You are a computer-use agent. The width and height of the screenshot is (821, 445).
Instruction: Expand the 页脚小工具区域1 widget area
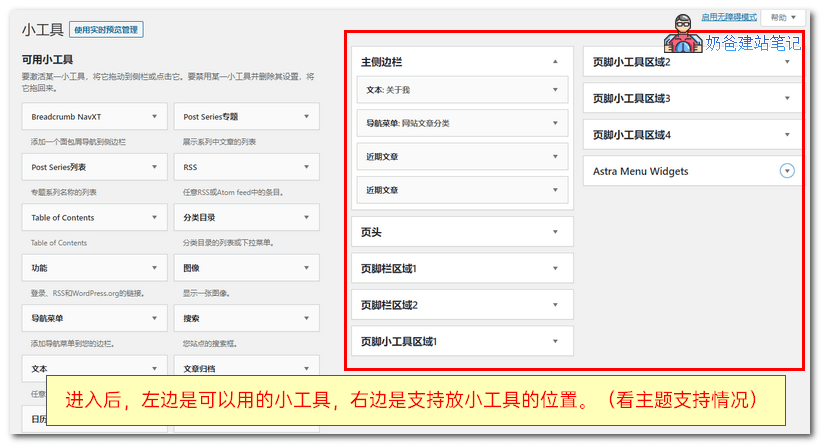(462, 341)
